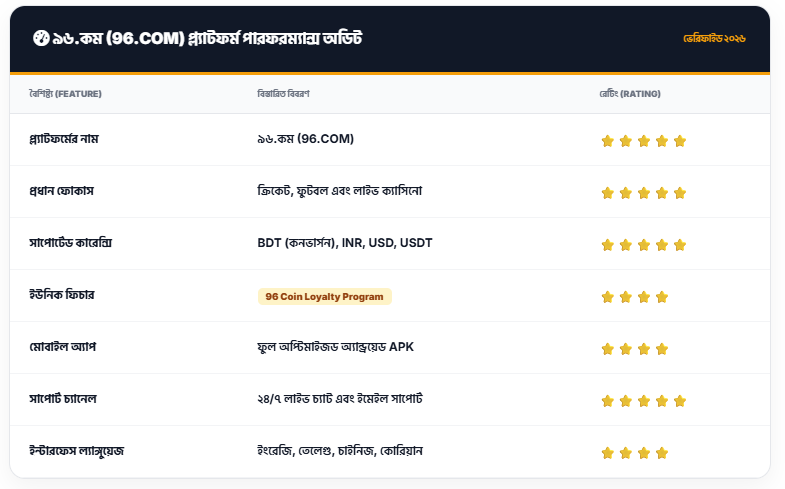
Task: Click the ইংরেজি, তেলেগু, চাইনিজ, কোরিয়ান languages text
Action: click(340, 451)
